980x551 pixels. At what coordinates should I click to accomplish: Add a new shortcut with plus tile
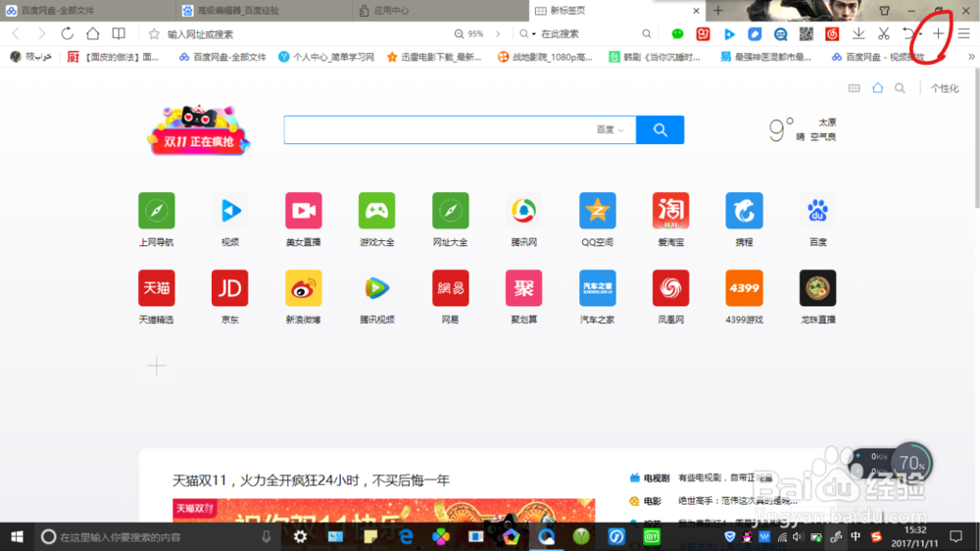(x=156, y=366)
